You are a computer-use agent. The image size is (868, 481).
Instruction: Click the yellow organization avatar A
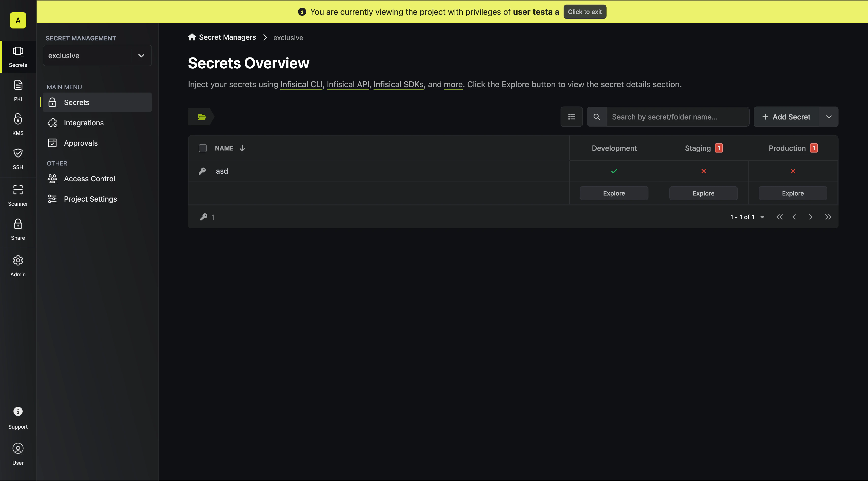pos(18,21)
